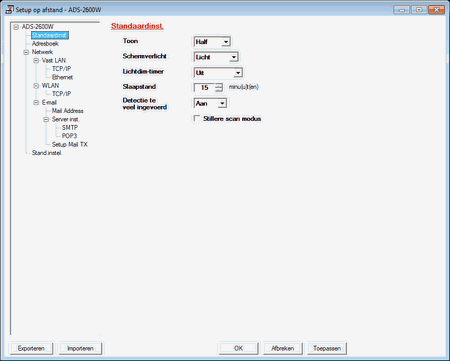Select TCP/IP under Vast LAN
Viewport: 450px width, 361px height.
[x=61, y=69]
